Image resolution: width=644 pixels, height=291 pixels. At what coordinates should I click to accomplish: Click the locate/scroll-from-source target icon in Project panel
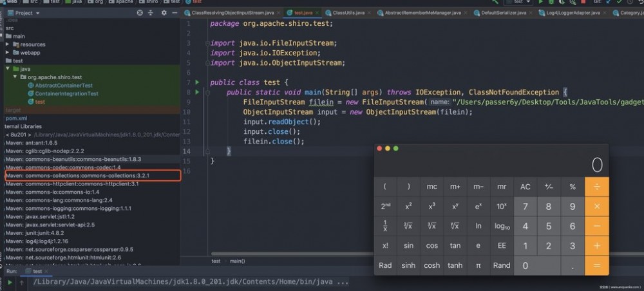coord(140,13)
